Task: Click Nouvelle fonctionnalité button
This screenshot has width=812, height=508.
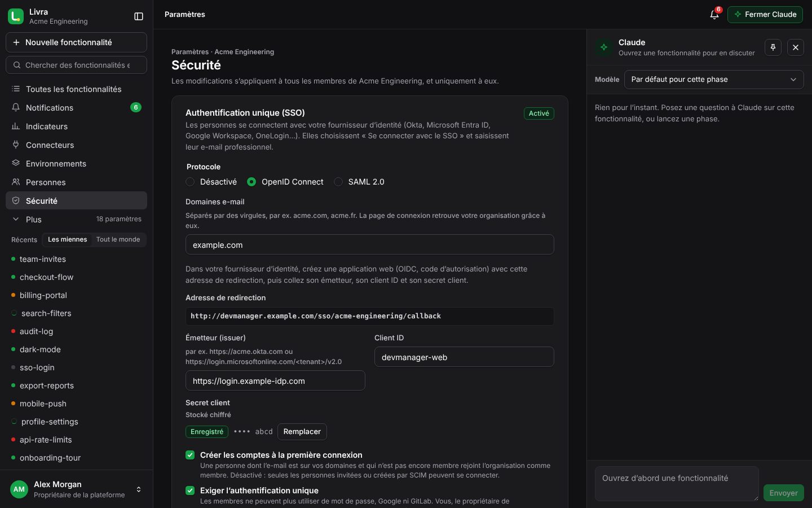Action: pos(76,42)
